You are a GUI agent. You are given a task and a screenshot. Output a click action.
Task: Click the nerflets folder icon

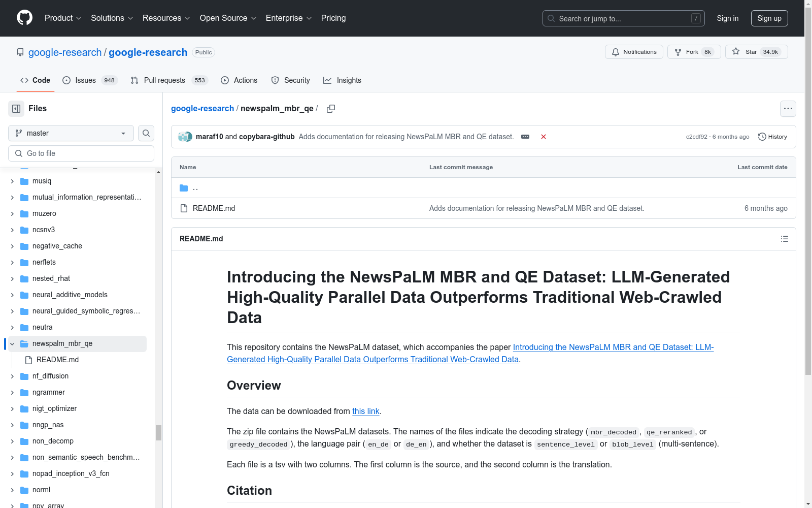(x=24, y=262)
